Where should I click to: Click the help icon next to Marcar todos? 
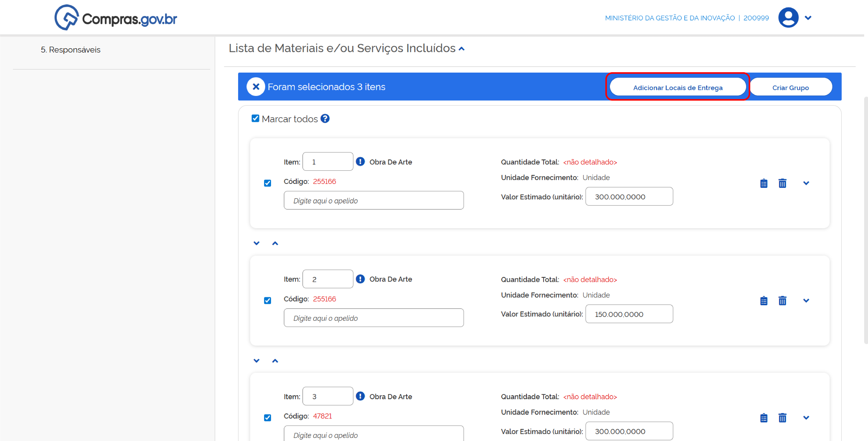pos(325,119)
